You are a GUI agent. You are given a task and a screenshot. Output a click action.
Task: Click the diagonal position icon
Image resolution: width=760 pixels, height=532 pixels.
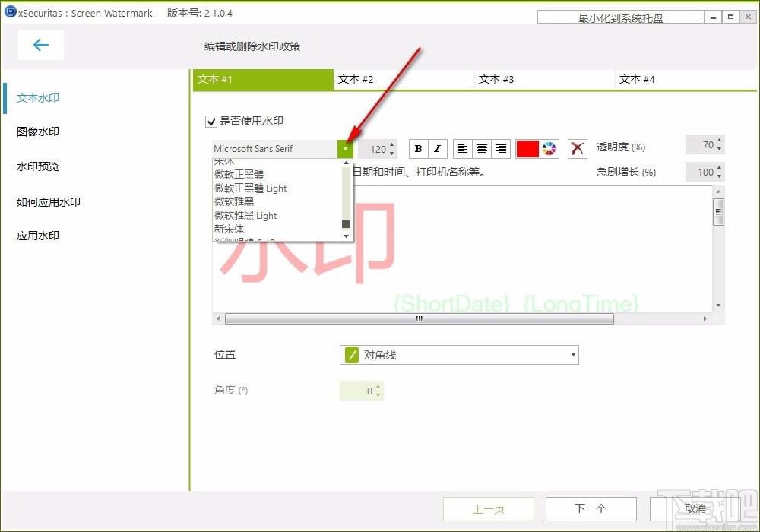351,355
